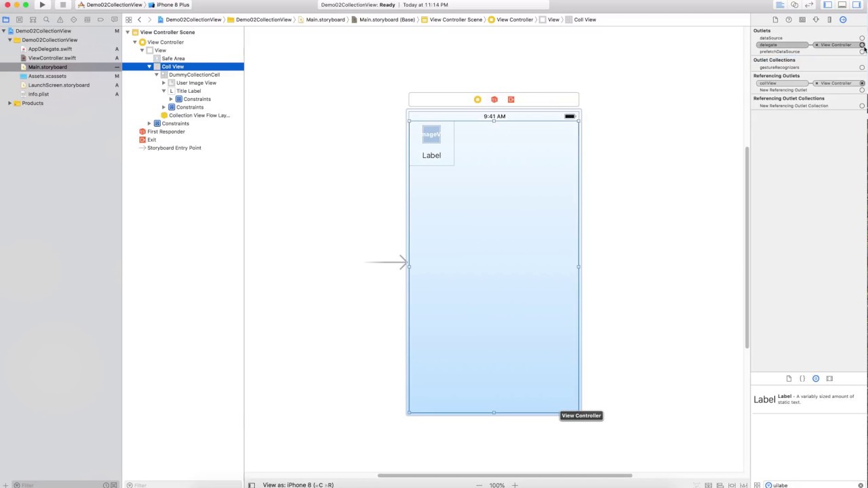The image size is (868, 488).
Task: Collapse the Title Label node
Action: [x=163, y=91]
